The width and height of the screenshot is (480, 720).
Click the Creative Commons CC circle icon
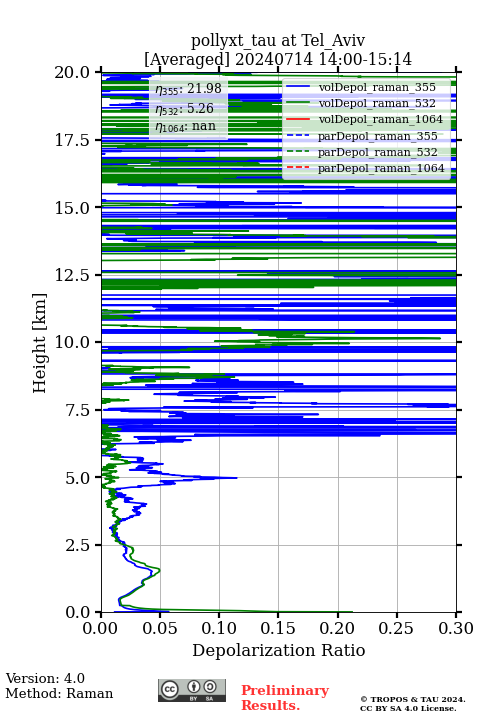[x=169, y=689]
